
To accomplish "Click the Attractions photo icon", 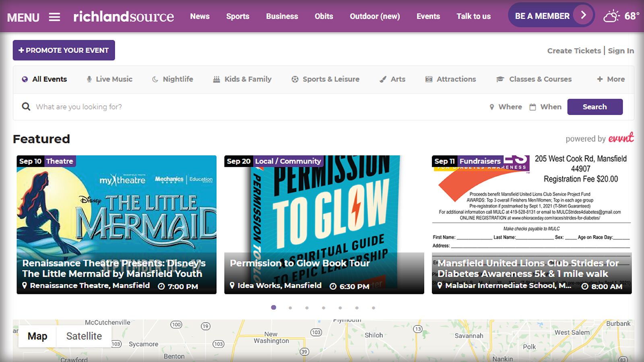I will (429, 79).
